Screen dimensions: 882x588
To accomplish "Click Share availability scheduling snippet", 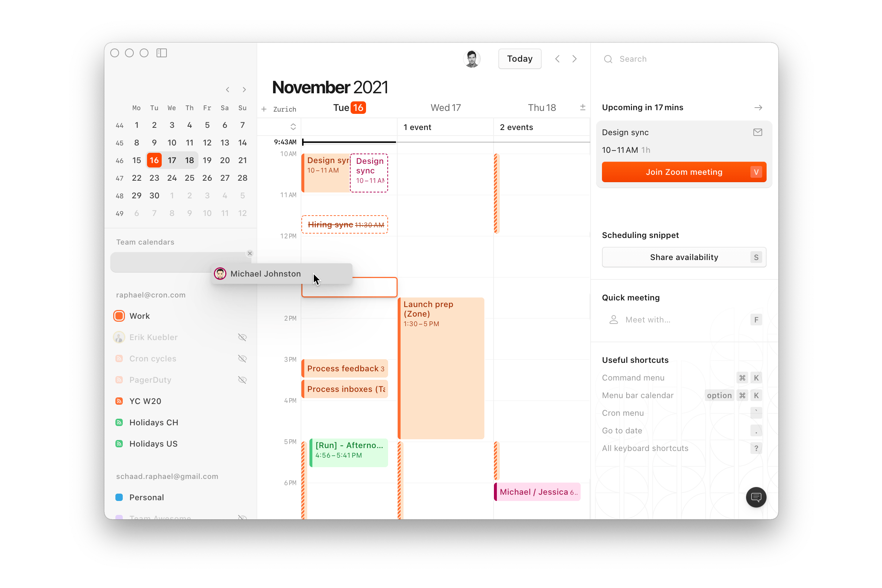I will 683,257.
